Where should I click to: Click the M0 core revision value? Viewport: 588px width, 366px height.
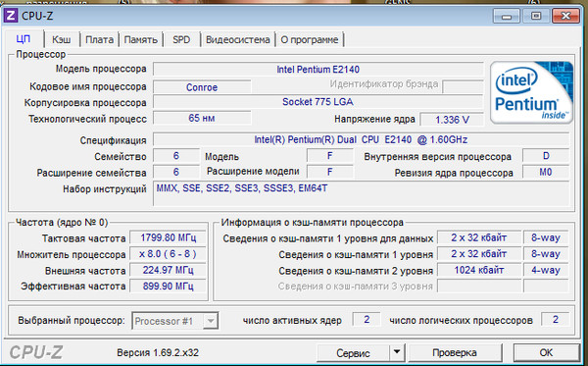pyautogui.click(x=546, y=172)
